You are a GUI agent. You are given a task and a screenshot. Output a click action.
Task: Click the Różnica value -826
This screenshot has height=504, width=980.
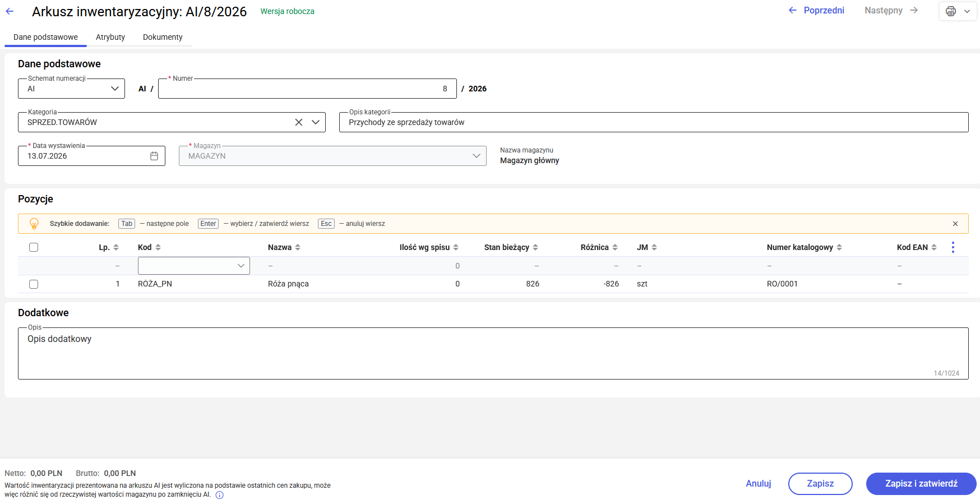click(611, 284)
